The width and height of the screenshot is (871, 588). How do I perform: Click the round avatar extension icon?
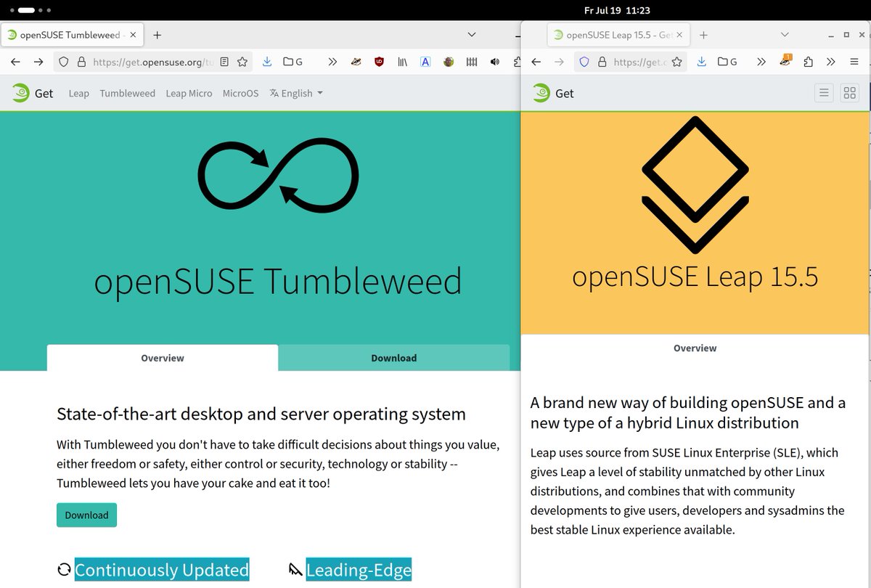point(449,62)
